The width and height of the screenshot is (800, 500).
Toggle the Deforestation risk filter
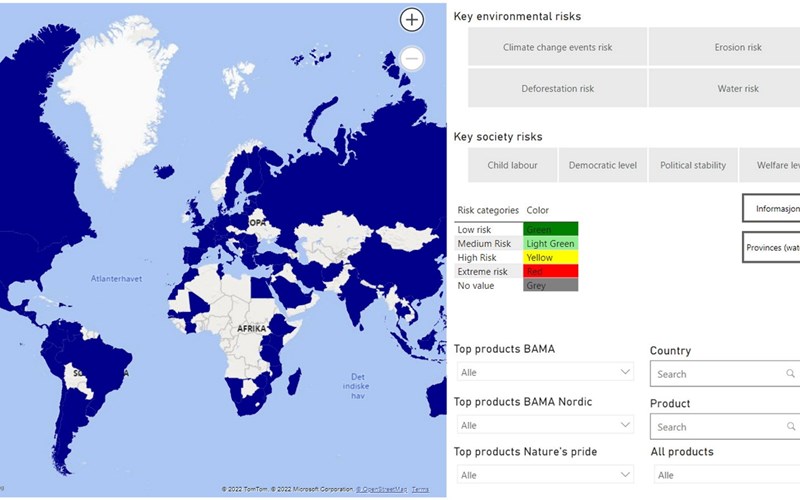click(557, 89)
